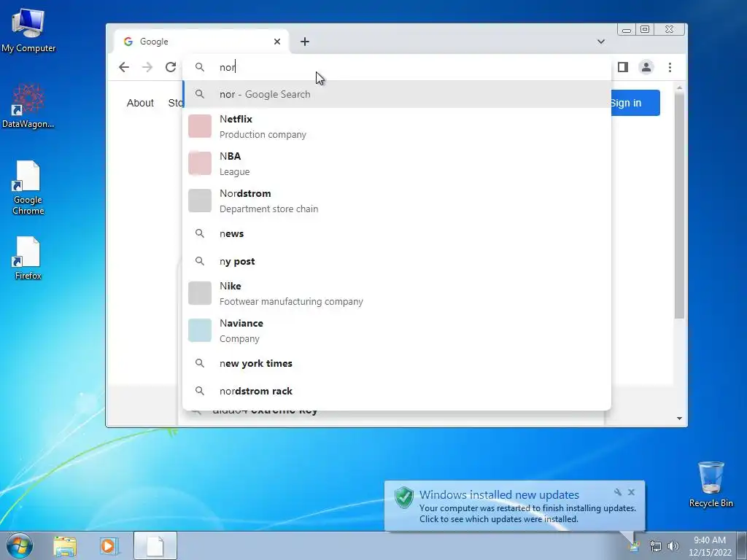Image resolution: width=747 pixels, height=560 pixels.
Task: Click the network tray icon
Action: pyautogui.click(x=656, y=546)
